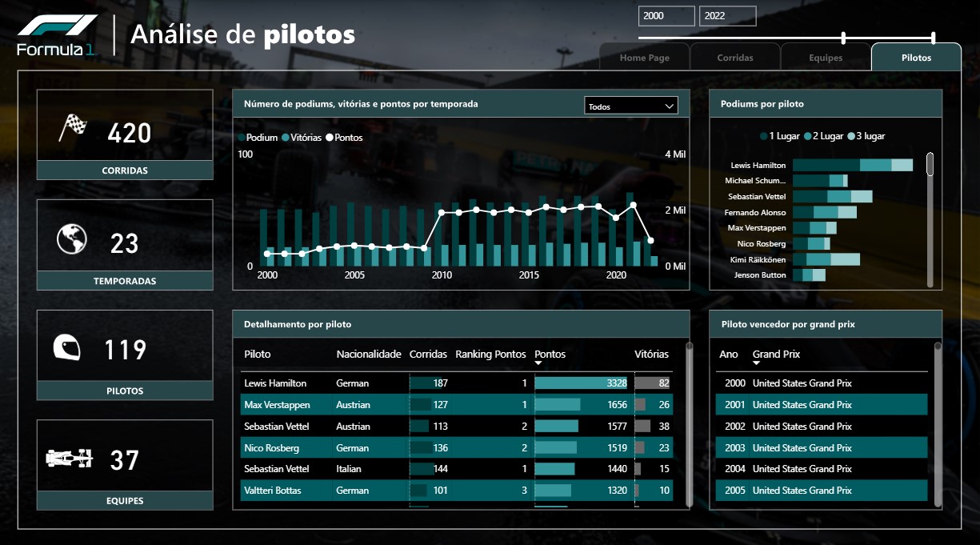Image resolution: width=980 pixels, height=545 pixels.
Task: Sort by the Ano column header
Action: (729, 354)
